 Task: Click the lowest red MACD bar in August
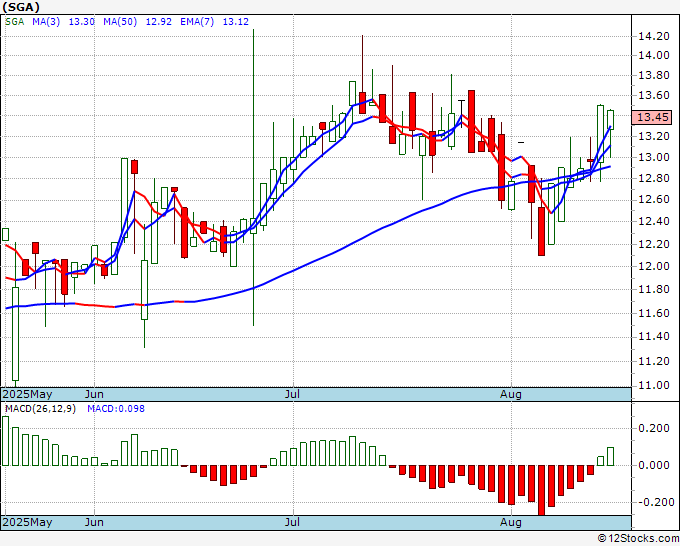tap(541, 490)
